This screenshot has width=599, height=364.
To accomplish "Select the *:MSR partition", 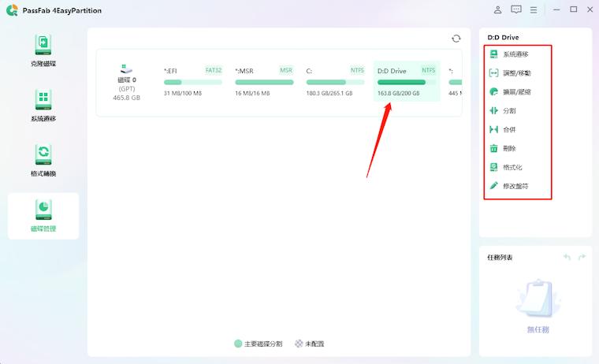I will [x=264, y=81].
